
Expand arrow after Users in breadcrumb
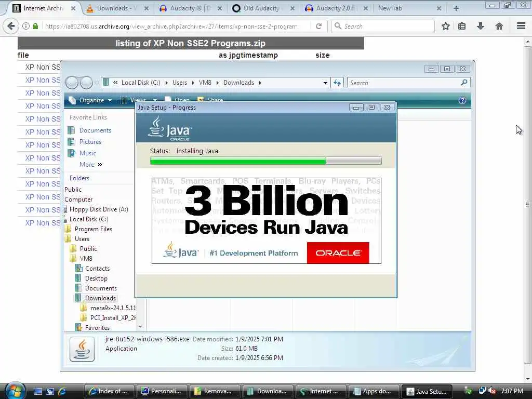point(193,83)
